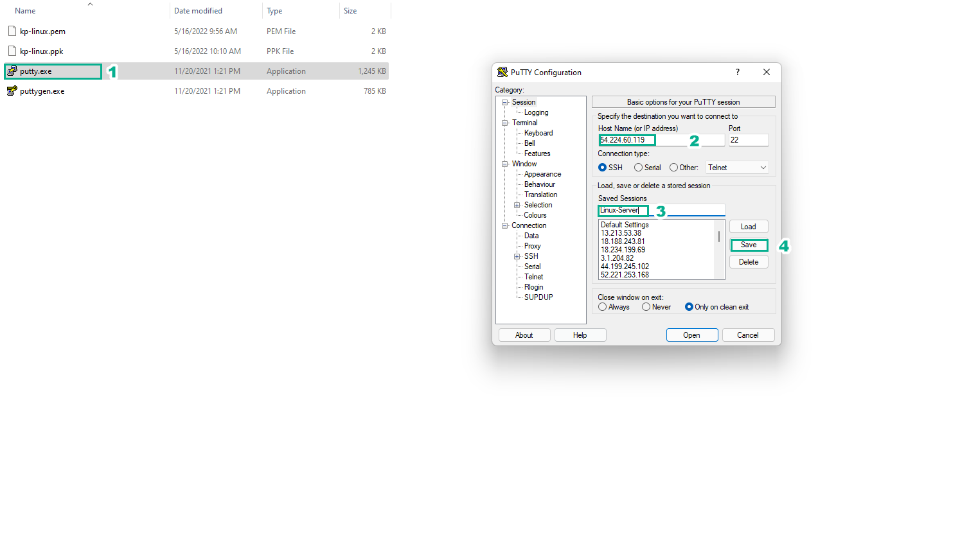Open the SUPDUP category
The image size is (969, 560).
coord(538,297)
